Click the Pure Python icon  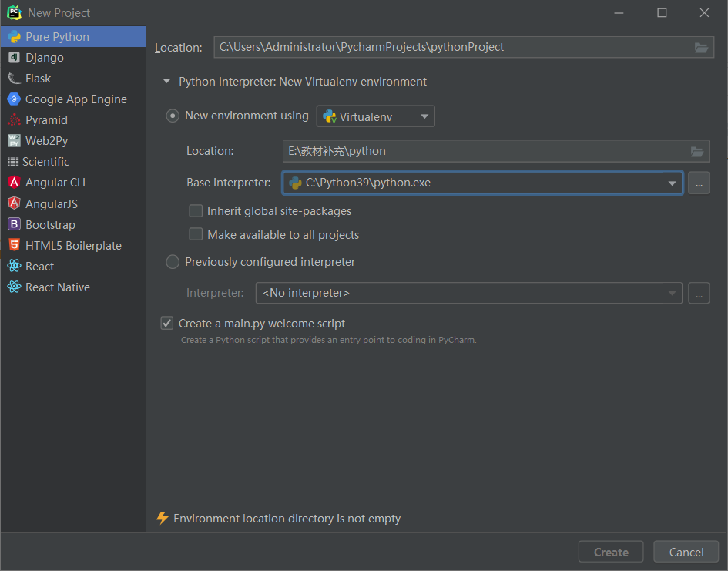tap(15, 37)
